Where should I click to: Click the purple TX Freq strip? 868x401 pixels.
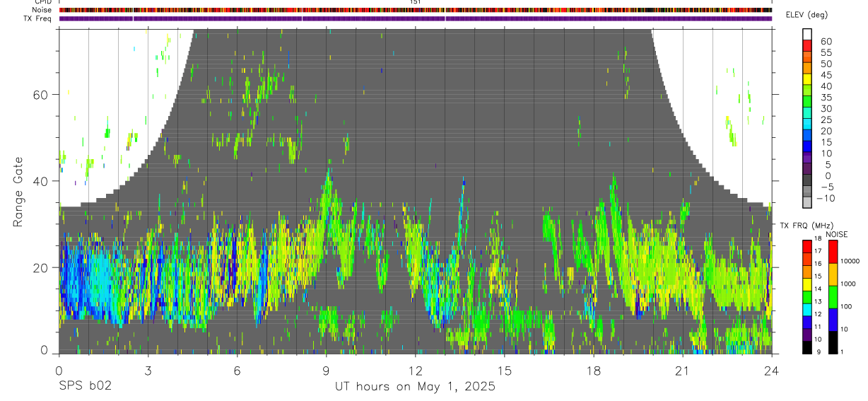(x=415, y=18)
